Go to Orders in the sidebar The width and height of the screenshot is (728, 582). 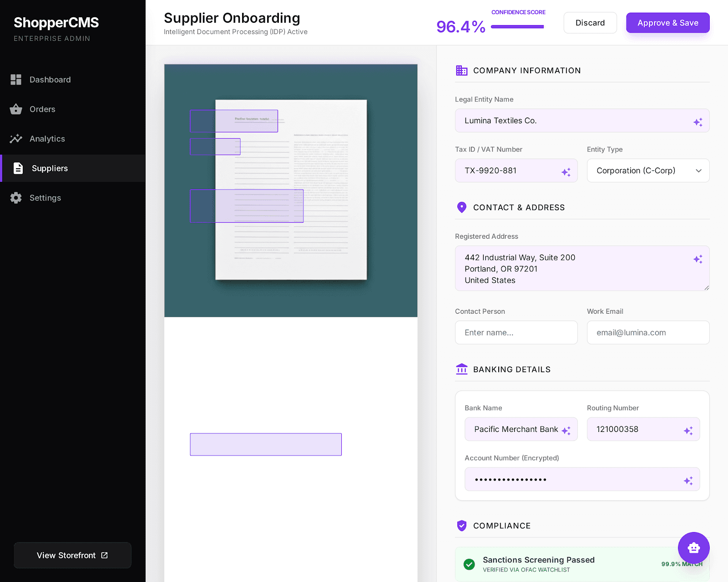click(42, 109)
